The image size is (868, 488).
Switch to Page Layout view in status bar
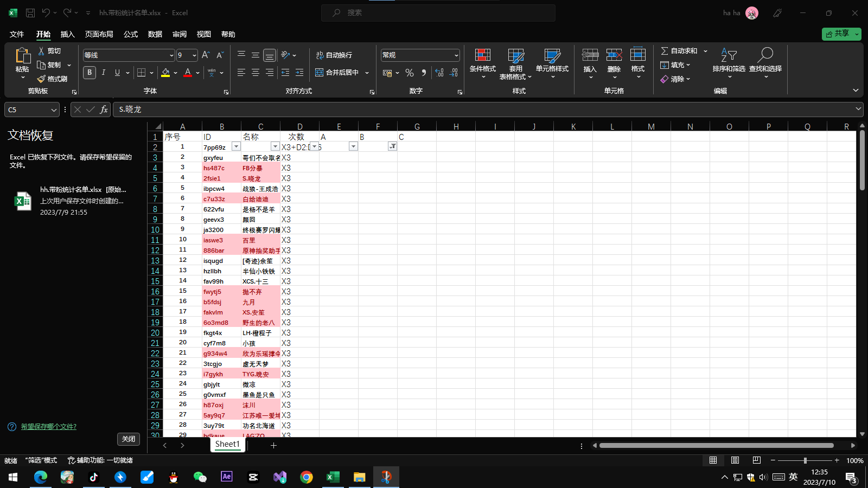735,460
